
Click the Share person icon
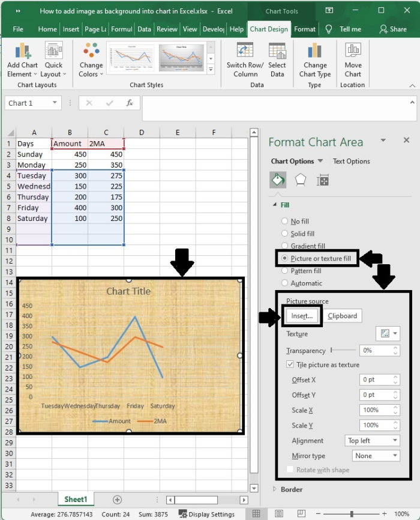coord(383,29)
